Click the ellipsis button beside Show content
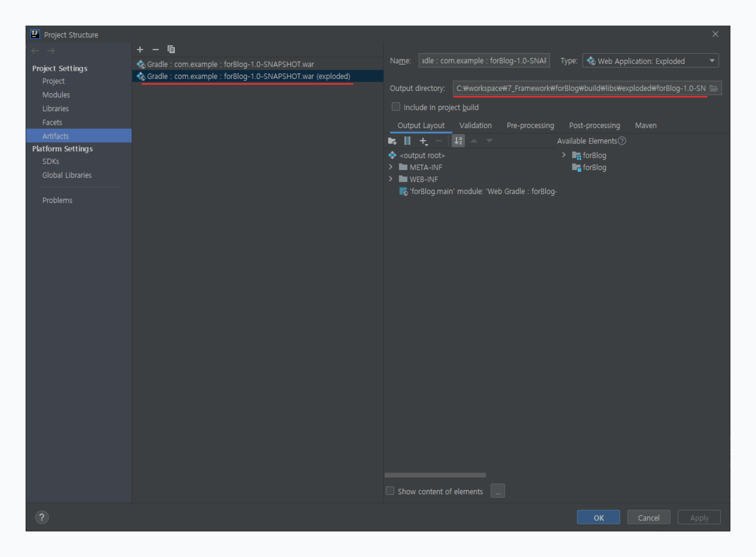Screen dimensions: 756x557 (498, 491)
